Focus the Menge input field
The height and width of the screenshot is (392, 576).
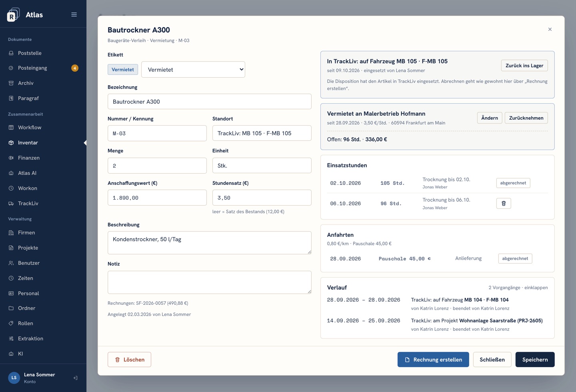pyautogui.click(x=157, y=166)
